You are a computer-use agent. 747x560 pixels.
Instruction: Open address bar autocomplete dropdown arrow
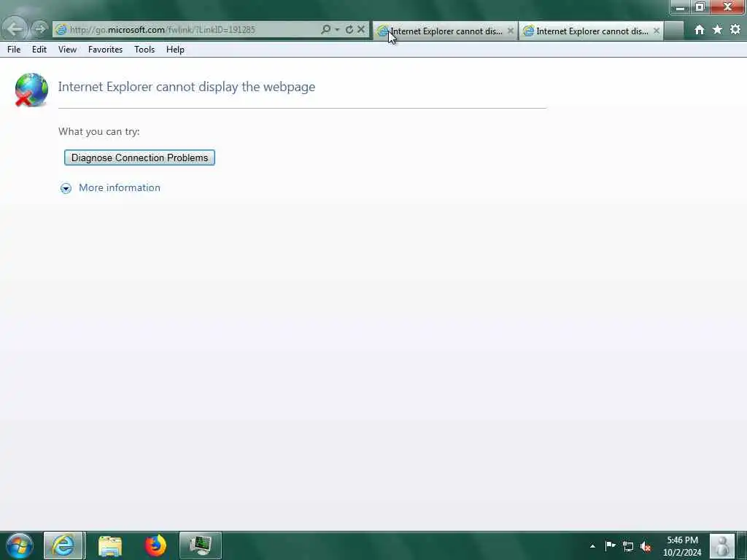click(337, 29)
